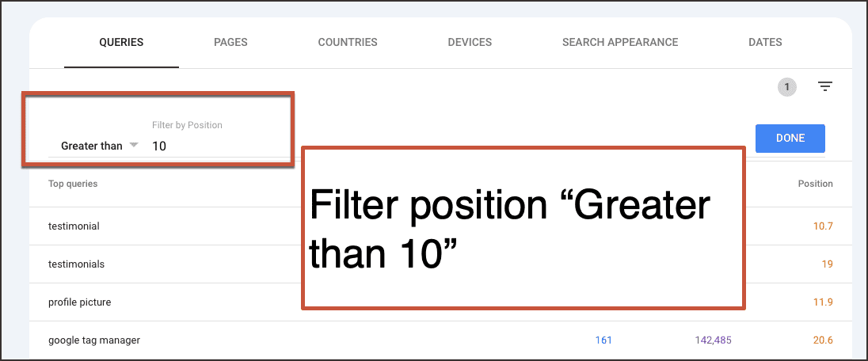The width and height of the screenshot is (868, 361).
Task: Switch to the DATES tab
Action: (765, 42)
